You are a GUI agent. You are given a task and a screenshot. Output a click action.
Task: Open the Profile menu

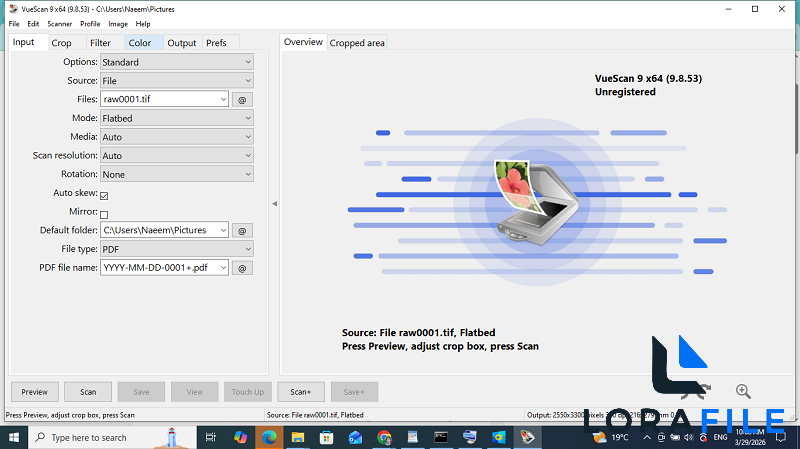tap(90, 24)
